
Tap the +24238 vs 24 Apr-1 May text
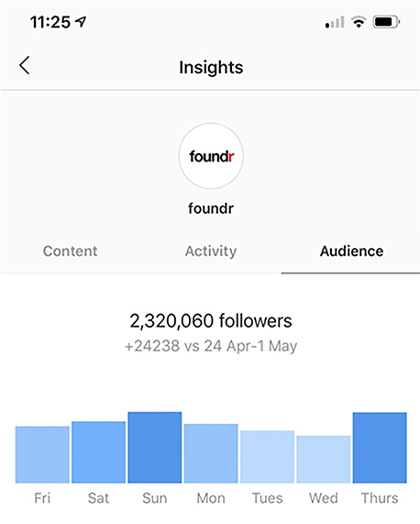pyautogui.click(x=211, y=346)
